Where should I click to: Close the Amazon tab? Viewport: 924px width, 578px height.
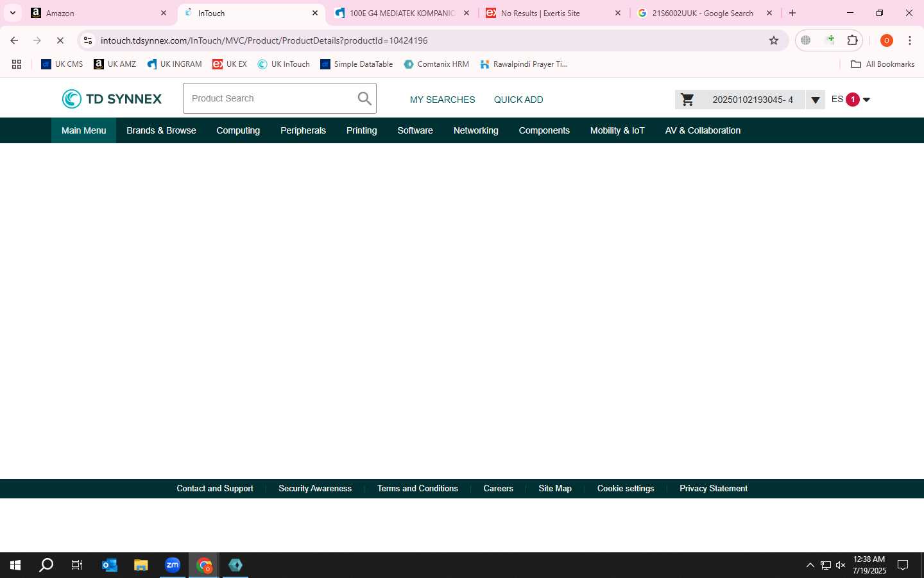pyautogui.click(x=164, y=13)
